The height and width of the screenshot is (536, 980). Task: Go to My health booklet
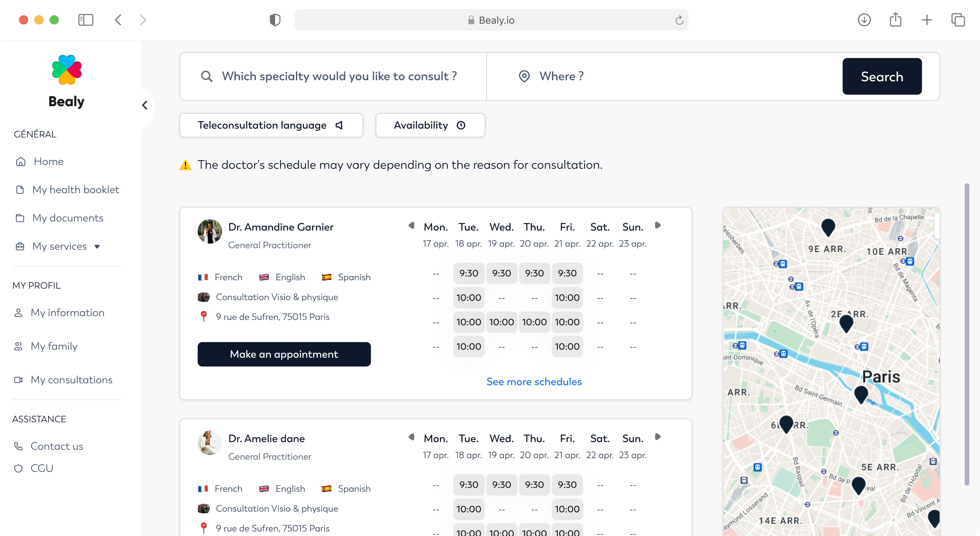[75, 190]
